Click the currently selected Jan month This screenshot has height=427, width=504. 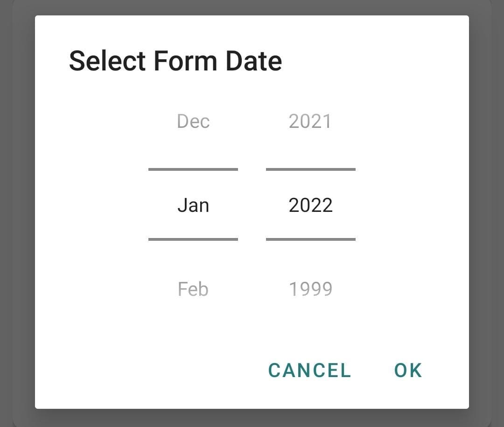pos(193,204)
